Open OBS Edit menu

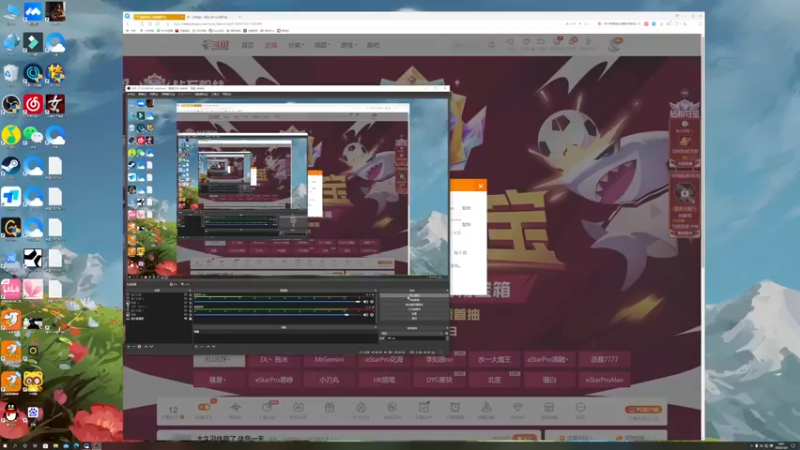pyautogui.click(x=142, y=94)
